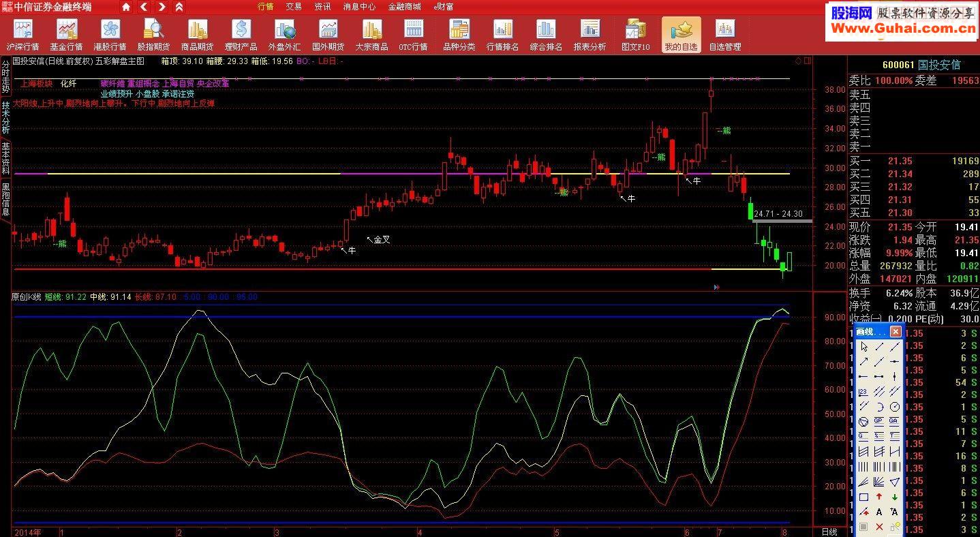Select text annotation A tool in 画线
Viewport: 980px width, 537px height.
pos(878,510)
